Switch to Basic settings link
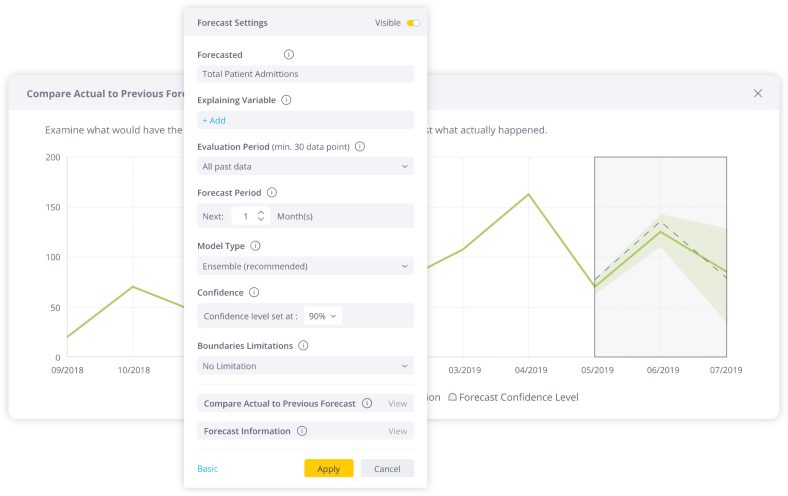This screenshot has width=788, height=496. point(208,468)
